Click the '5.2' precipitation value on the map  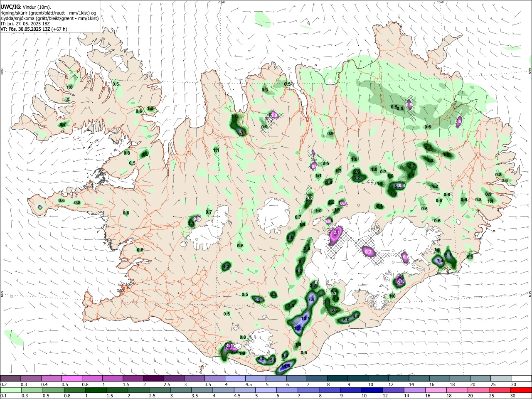tap(257, 300)
